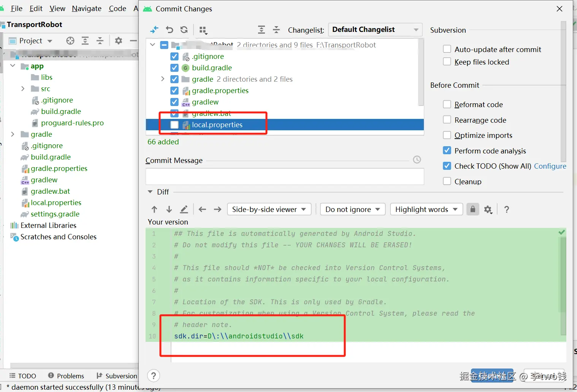The width and height of the screenshot is (577, 392).
Task: Expand the gradle folder in changes list
Action: (163, 79)
